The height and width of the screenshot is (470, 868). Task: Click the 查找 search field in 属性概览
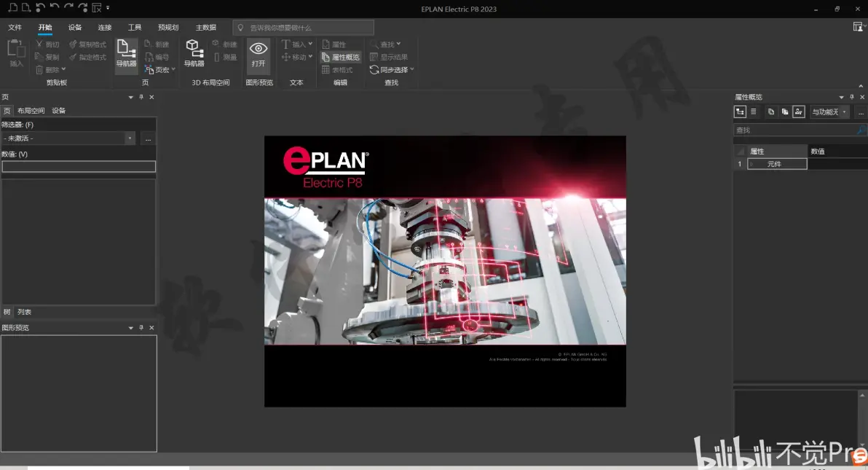pyautogui.click(x=800, y=130)
